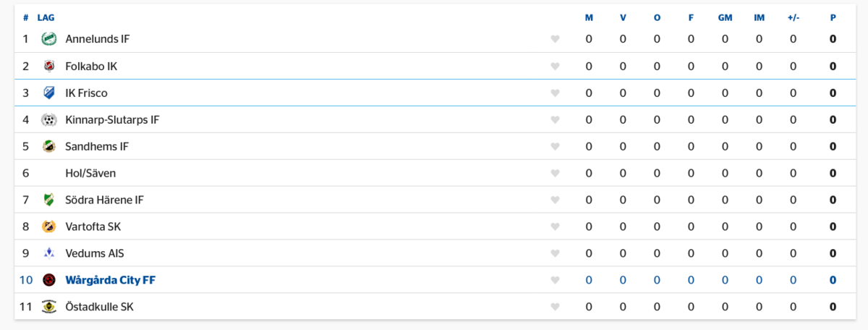Click the Södra Härene IF green crest
This screenshot has height=330, width=868.
(x=48, y=200)
